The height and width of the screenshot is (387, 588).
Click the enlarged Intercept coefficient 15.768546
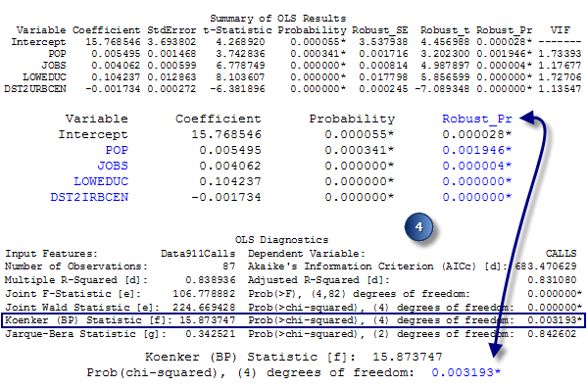coord(226,134)
